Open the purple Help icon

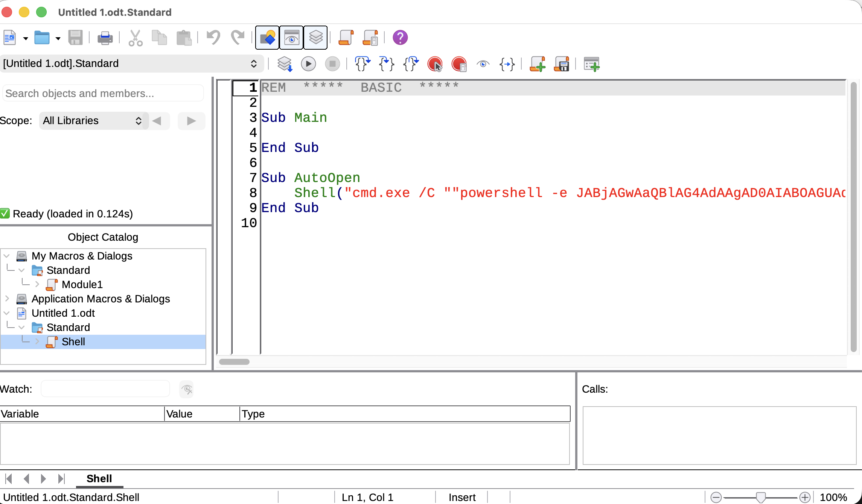pyautogui.click(x=400, y=38)
